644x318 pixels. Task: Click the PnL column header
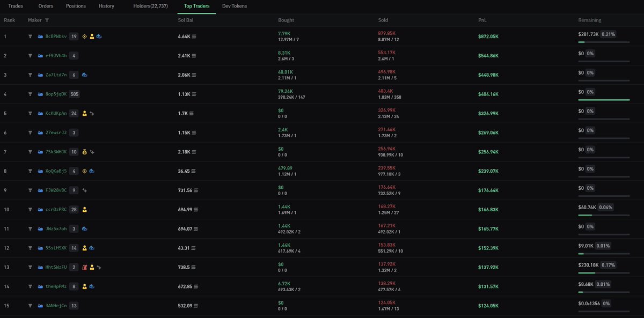coord(482,20)
